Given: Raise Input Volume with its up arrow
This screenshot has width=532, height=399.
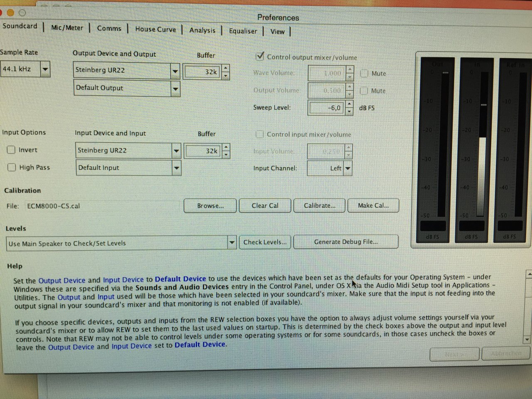Looking at the screenshot, I should coord(348,148).
